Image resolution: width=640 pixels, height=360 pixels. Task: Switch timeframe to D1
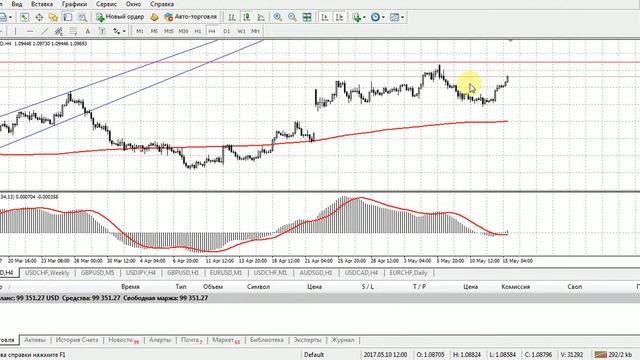pyautogui.click(x=227, y=31)
